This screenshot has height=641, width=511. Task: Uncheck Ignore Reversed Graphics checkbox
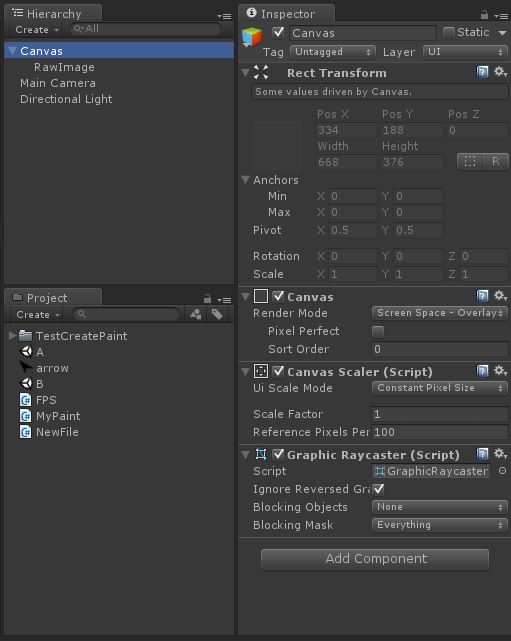pos(378,489)
